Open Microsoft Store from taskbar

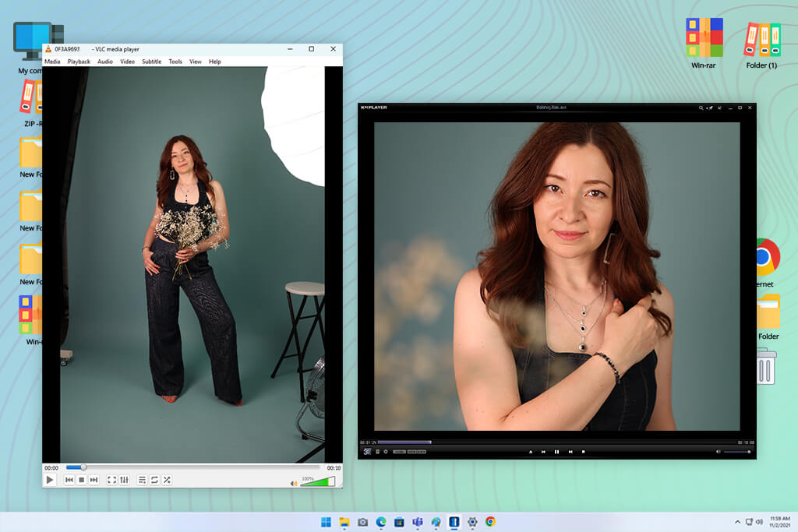pyautogui.click(x=399, y=522)
